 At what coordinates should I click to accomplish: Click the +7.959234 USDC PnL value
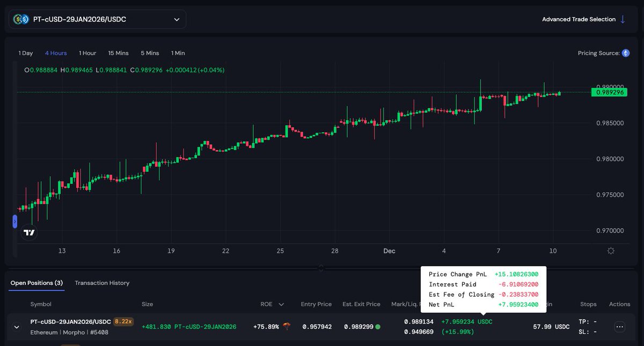466,322
